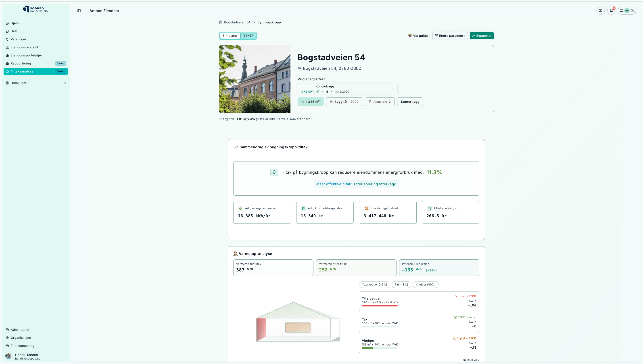The width and height of the screenshot is (643, 364).
Task: Open the notifications bell icon
Action: coord(611,11)
